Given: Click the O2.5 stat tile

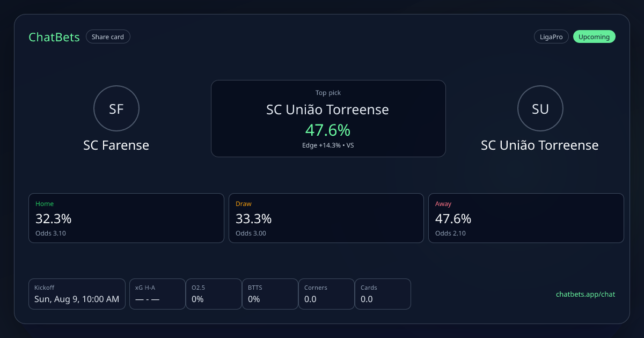Looking at the screenshot, I should (214, 294).
